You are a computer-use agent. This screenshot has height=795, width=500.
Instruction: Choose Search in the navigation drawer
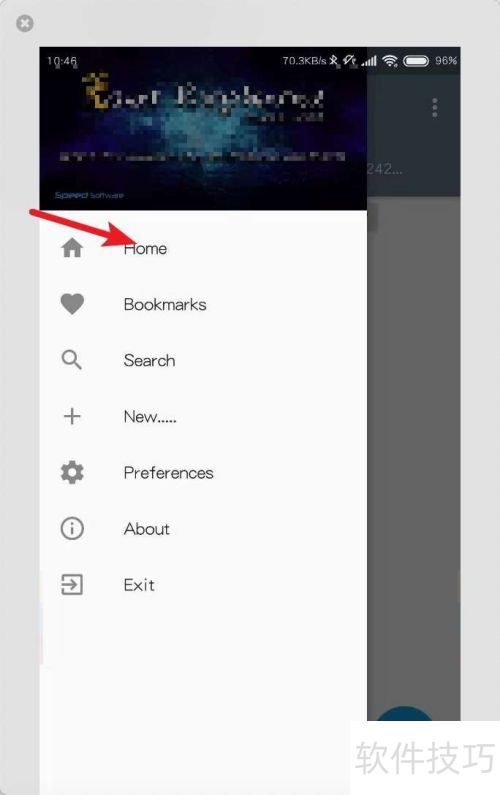[x=203, y=360]
